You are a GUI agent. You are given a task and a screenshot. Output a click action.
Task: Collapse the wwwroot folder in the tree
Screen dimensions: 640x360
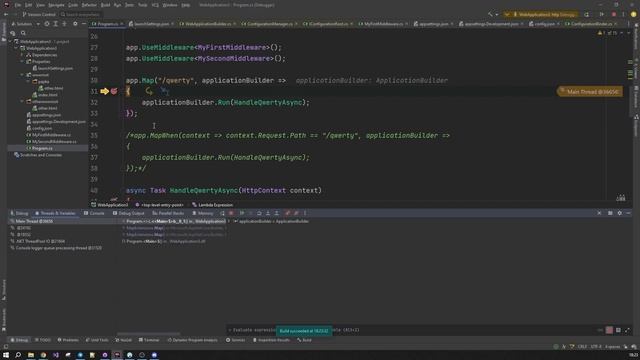tap(23, 75)
